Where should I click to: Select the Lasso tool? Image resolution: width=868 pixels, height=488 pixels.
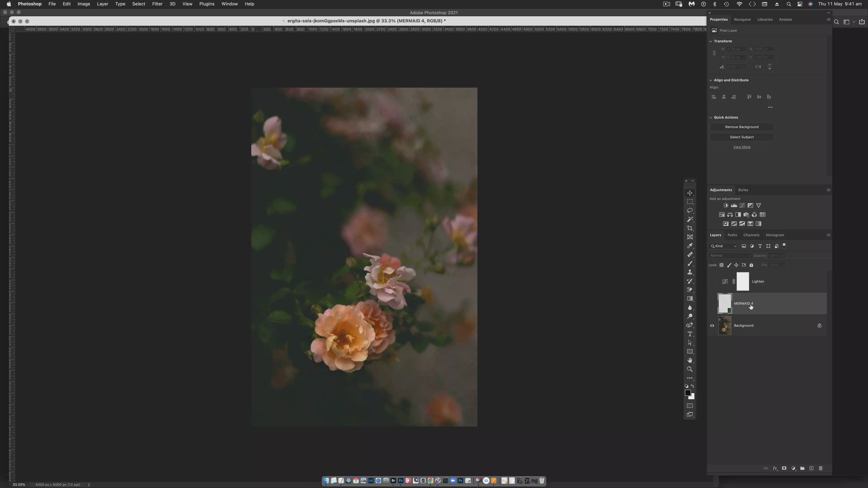pyautogui.click(x=690, y=211)
